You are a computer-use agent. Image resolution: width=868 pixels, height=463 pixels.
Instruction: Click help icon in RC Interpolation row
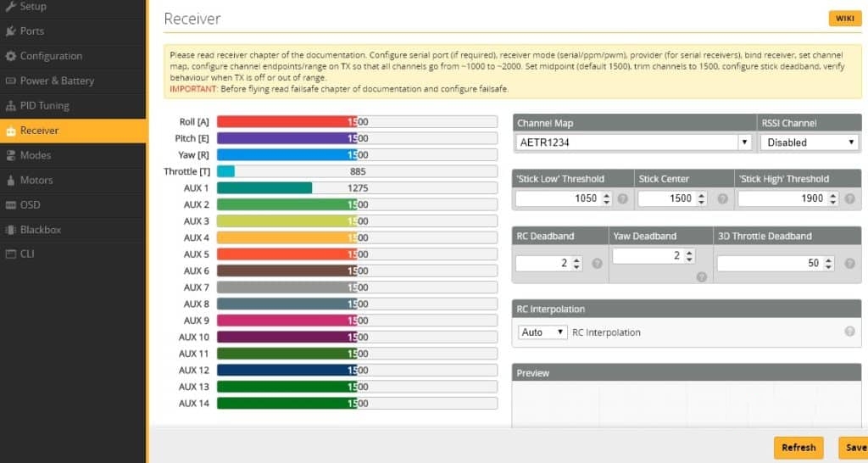pos(849,332)
